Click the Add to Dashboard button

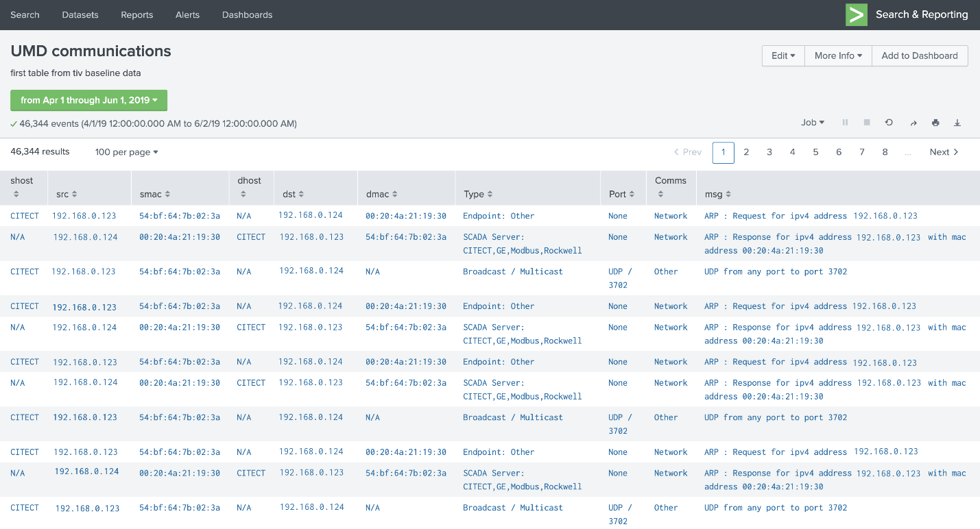[920, 56]
